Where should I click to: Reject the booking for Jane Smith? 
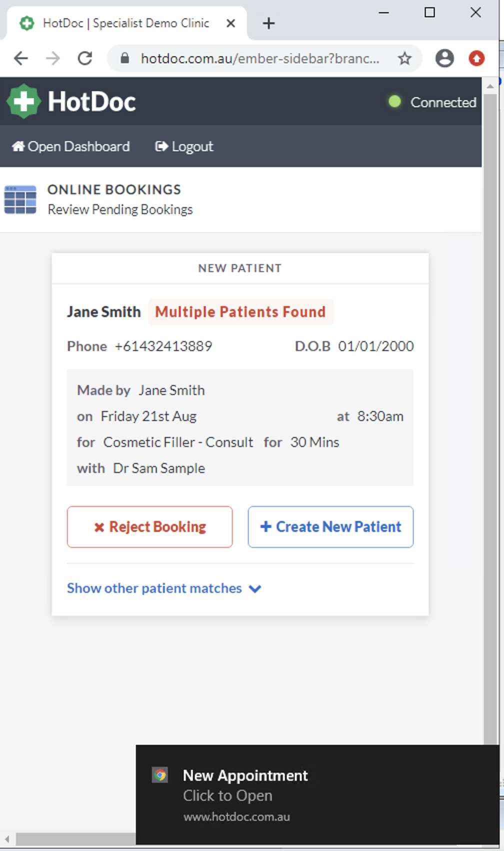tap(149, 527)
